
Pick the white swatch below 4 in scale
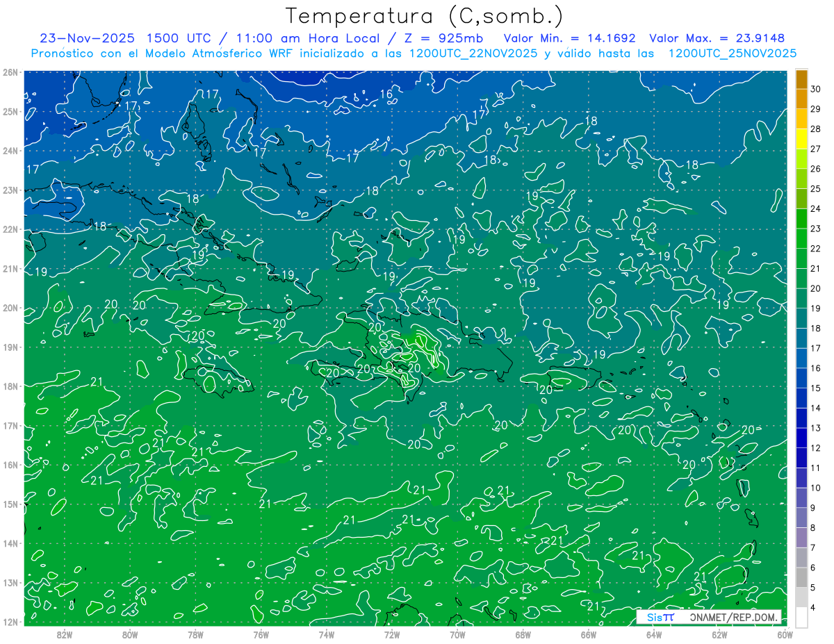point(801,617)
